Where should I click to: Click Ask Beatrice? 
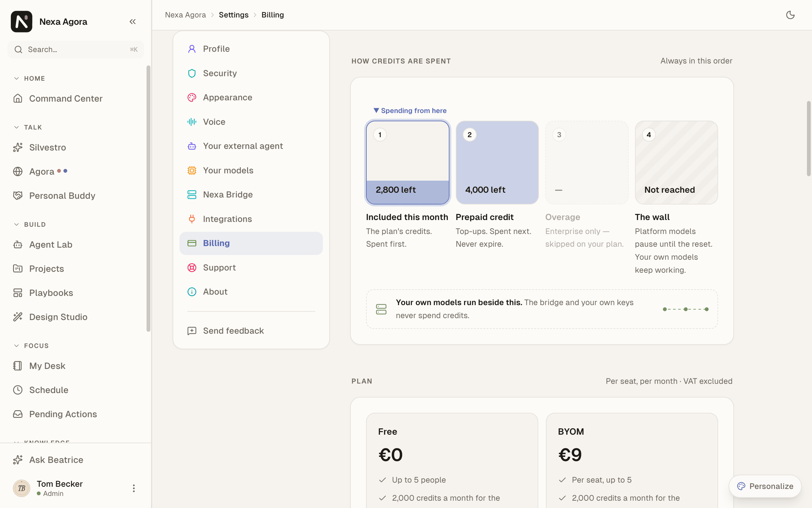point(75,460)
